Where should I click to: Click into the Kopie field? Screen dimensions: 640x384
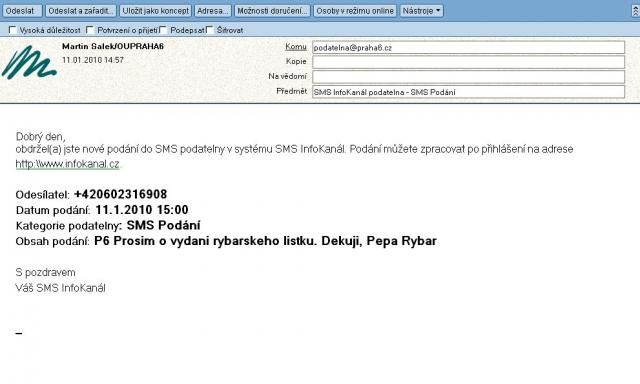pyautogui.click(x=468, y=62)
